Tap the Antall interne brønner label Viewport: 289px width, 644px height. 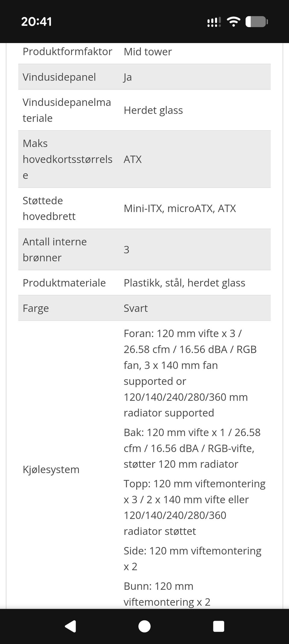click(54, 250)
